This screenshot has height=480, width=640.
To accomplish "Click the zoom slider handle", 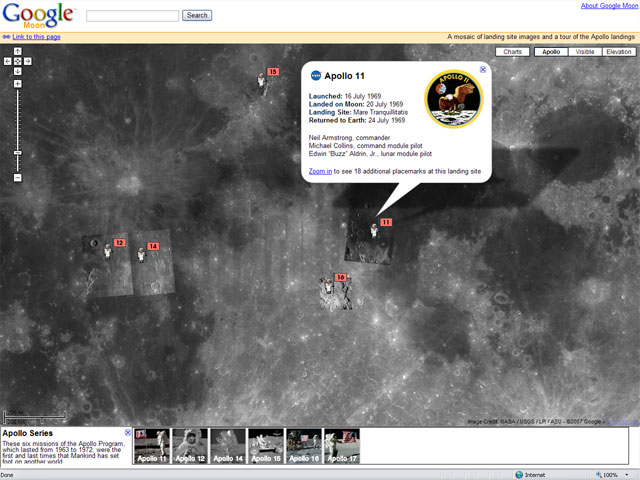I will 18,153.
